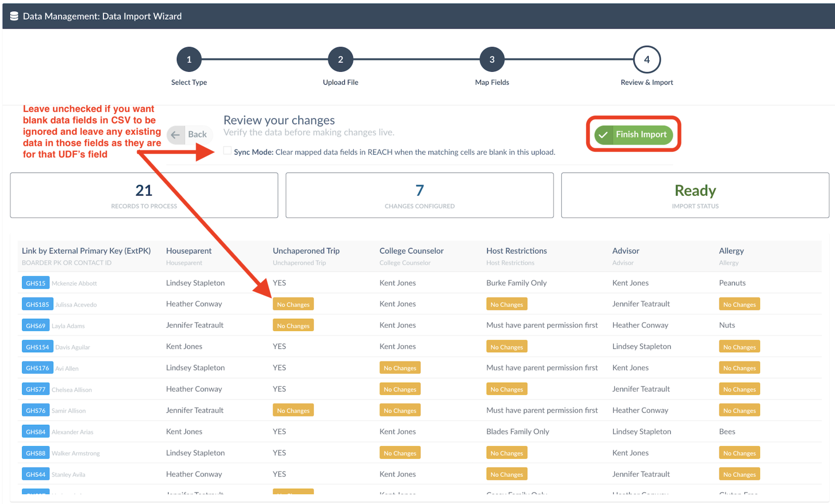Click No Changes badge in Stanley Avila Host Restrictions
Image resolution: width=835 pixels, height=504 pixels.
tap(507, 474)
